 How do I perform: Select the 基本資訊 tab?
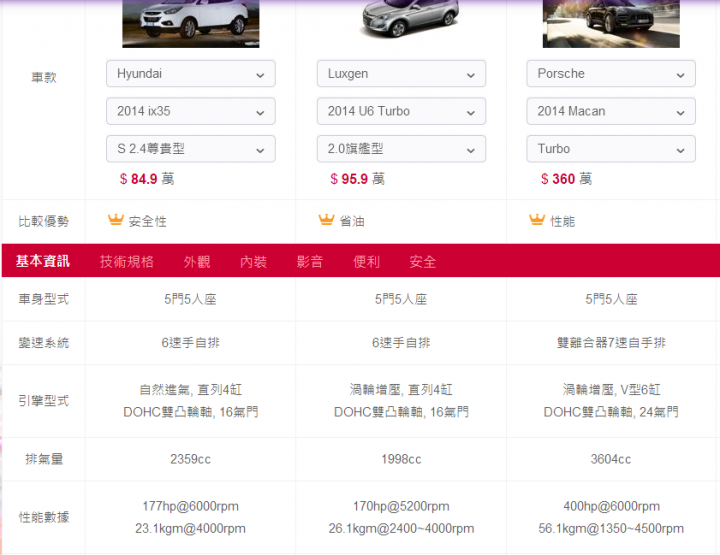pyautogui.click(x=43, y=261)
